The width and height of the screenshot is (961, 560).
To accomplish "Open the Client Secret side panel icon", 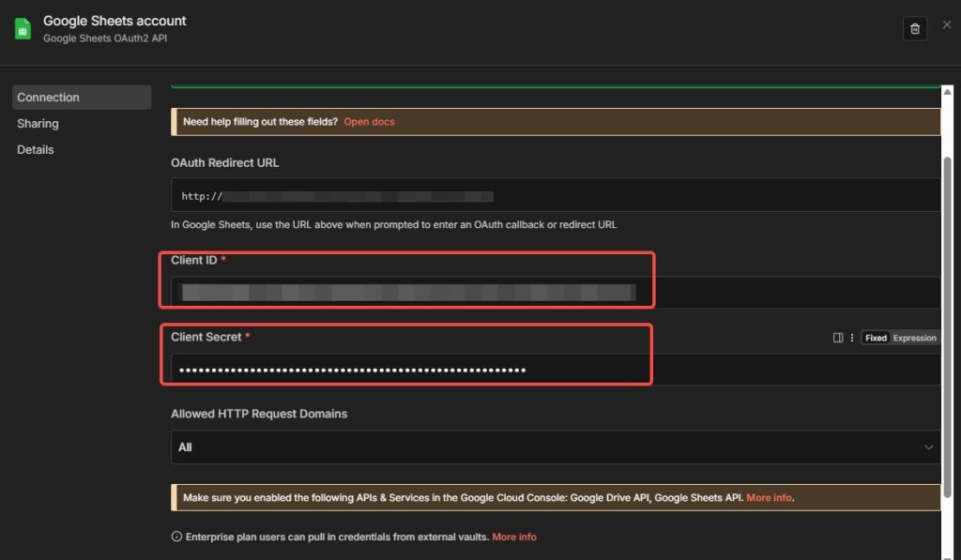I will [x=838, y=338].
